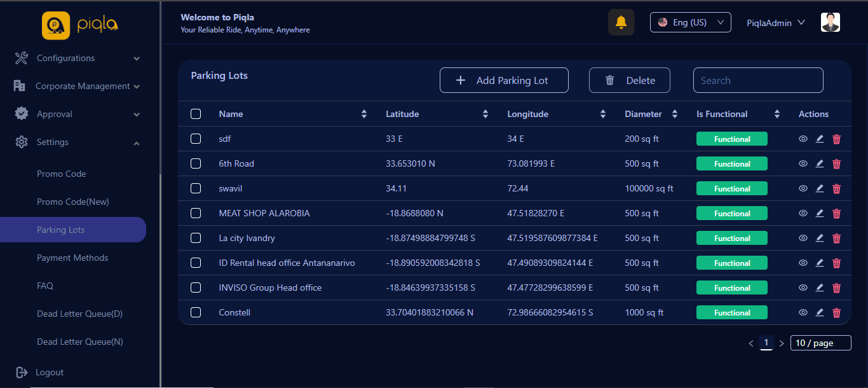Open the notification bell
This screenshot has width=868, height=388.
click(621, 22)
